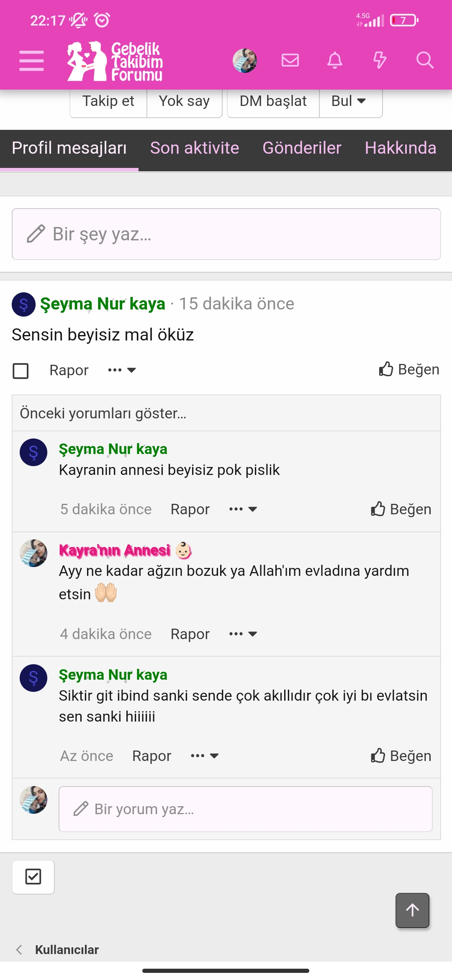Tap the scroll-to-top arrow button
Screen dimensions: 452x980
(x=412, y=910)
